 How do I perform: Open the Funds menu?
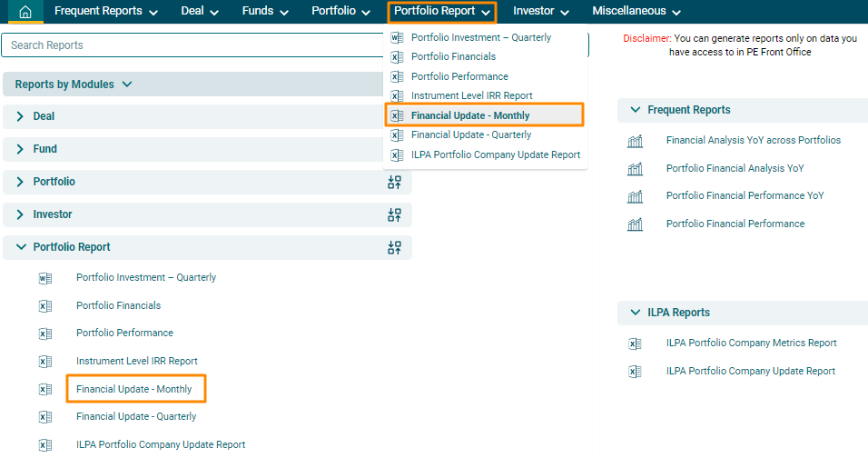click(265, 12)
